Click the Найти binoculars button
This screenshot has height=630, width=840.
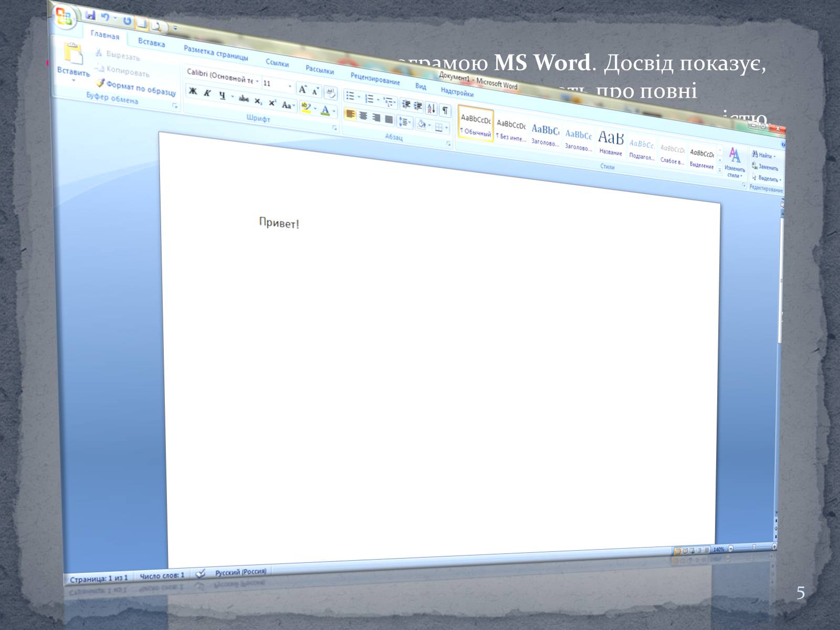pyautogui.click(x=763, y=155)
